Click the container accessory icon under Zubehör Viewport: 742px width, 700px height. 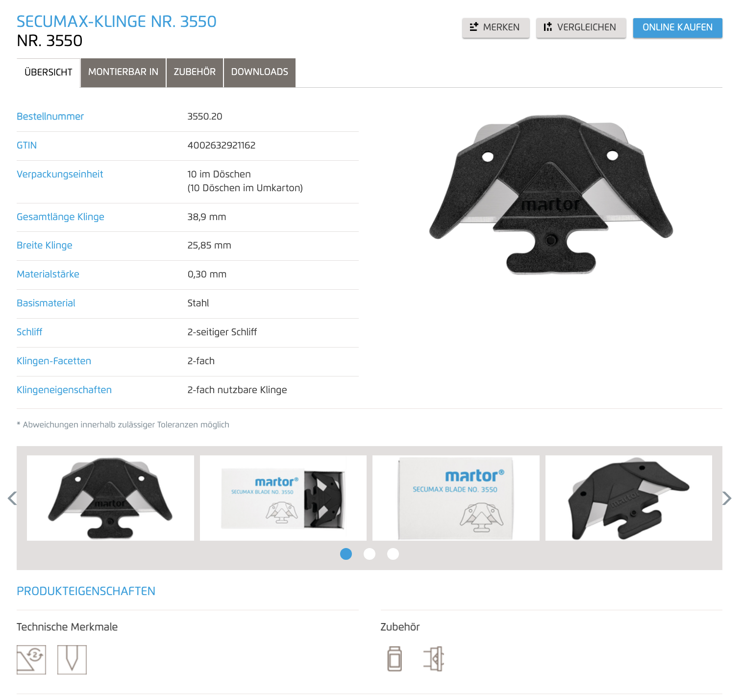(x=395, y=658)
